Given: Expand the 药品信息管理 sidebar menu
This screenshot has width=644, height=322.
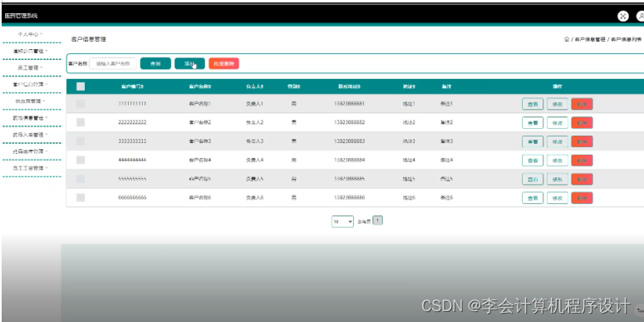Looking at the screenshot, I should [x=30, y=118].
